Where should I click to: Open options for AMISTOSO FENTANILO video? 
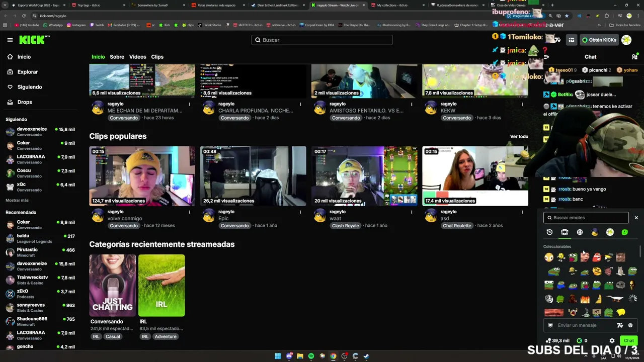tap(412, 104)
